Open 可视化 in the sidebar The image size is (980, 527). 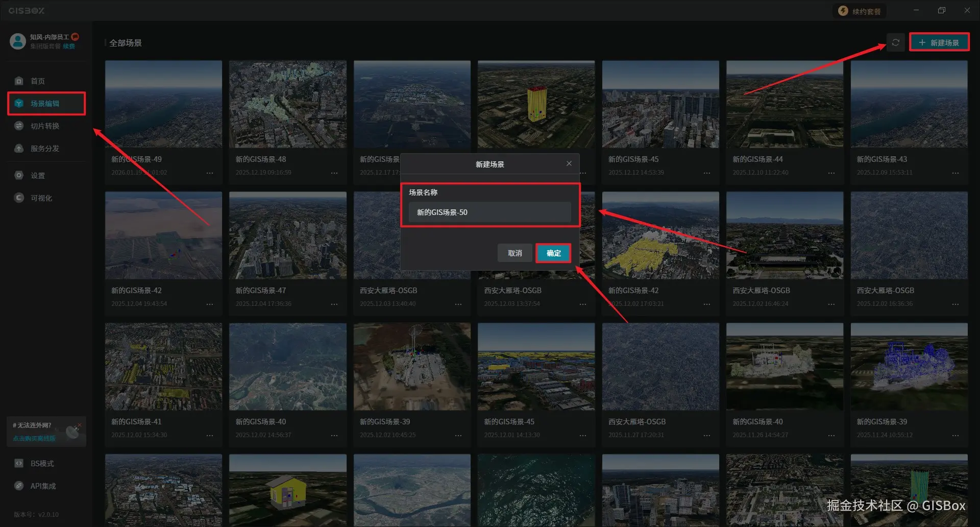click(x=46, y=198)
